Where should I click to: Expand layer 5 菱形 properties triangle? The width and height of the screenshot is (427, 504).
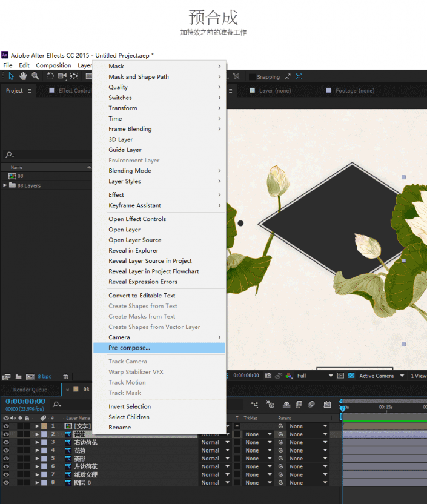pos(38,459)
